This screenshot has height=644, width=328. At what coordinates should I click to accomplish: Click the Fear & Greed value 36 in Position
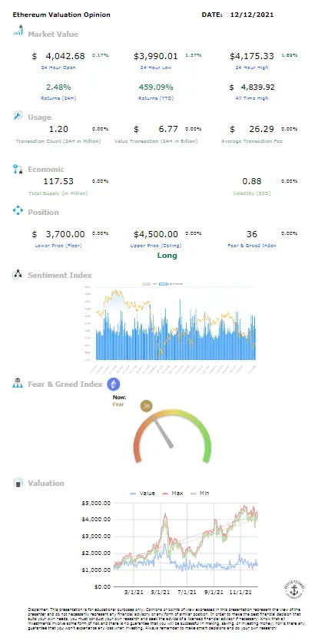click(x=252, y=234)
